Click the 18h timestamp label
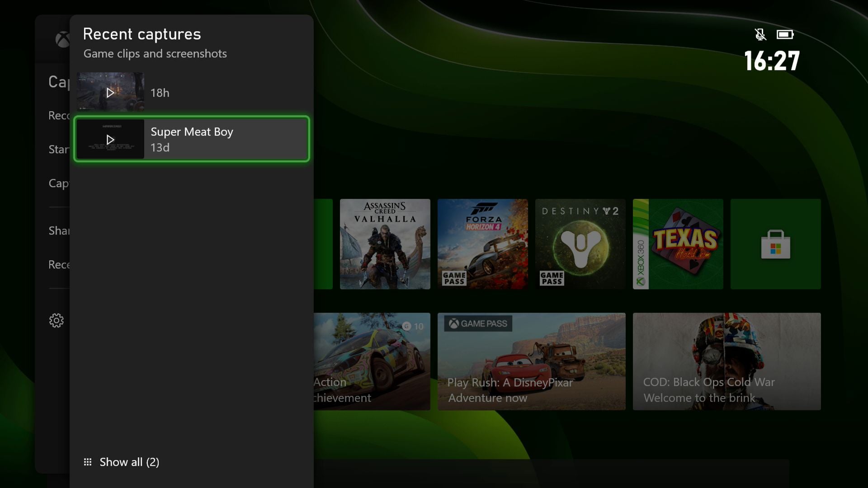 (x=160, y=93)
